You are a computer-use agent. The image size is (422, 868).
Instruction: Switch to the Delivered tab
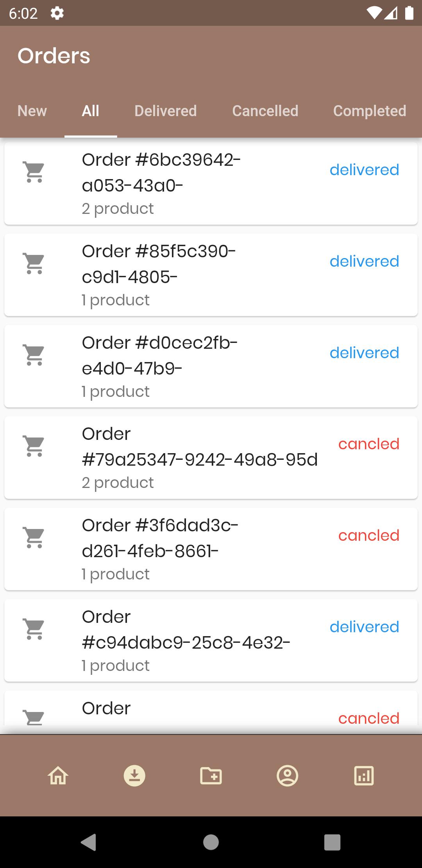tap(166, 111)
